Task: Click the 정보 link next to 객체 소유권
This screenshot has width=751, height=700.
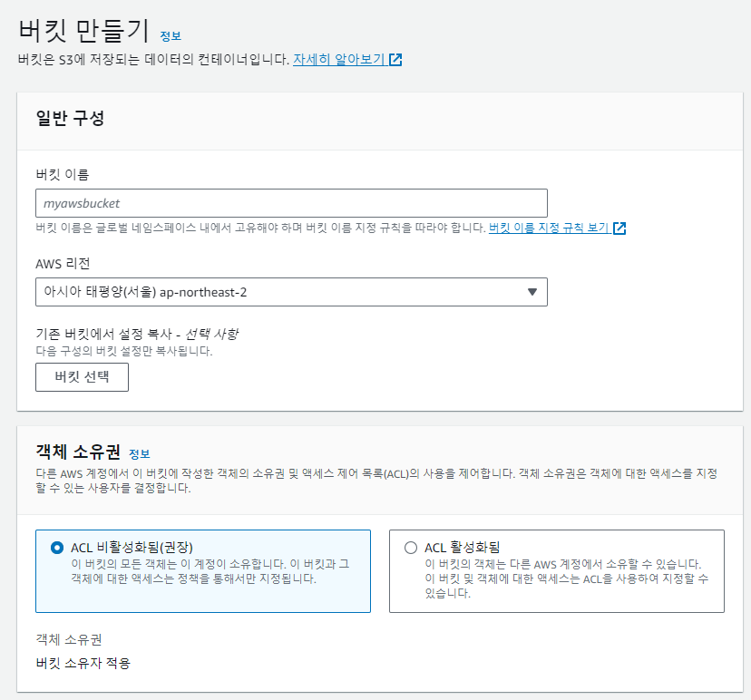Action: (140, 454)
